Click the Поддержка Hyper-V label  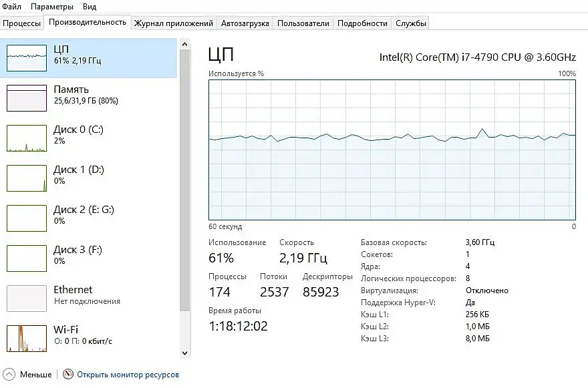pyautogui.click(x=398, y=303)
